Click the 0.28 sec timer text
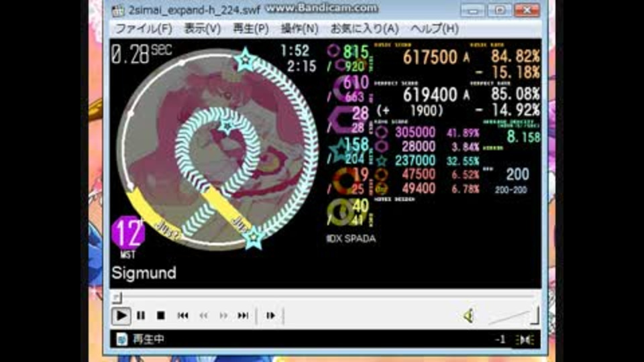The height and width of the screenshot is (362, 644). pos(142,54)
